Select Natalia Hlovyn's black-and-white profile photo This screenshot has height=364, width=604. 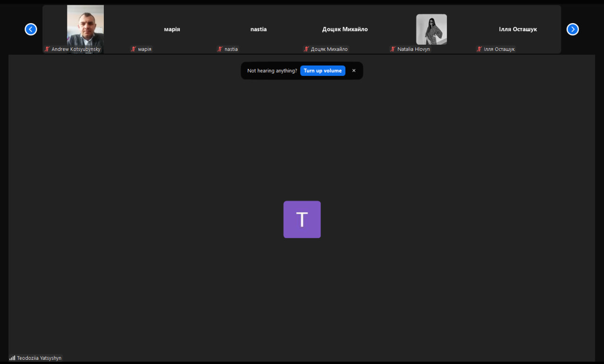431,29
